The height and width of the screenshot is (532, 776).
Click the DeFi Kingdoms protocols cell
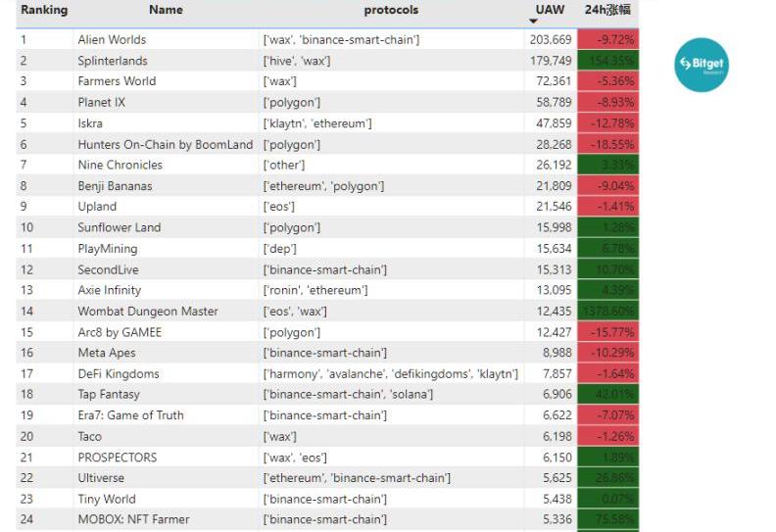point(391,374)
